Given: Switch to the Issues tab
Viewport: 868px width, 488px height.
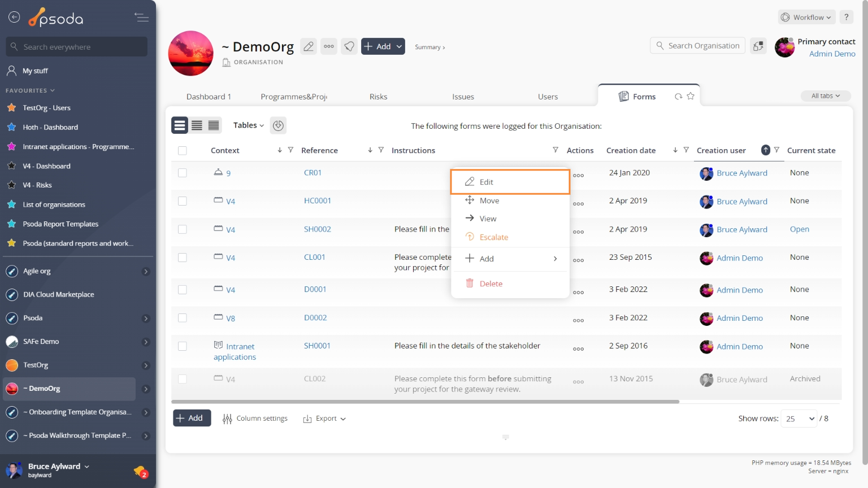Looking at the screenshot, I should pyautogui.click(x=463, y=97).
